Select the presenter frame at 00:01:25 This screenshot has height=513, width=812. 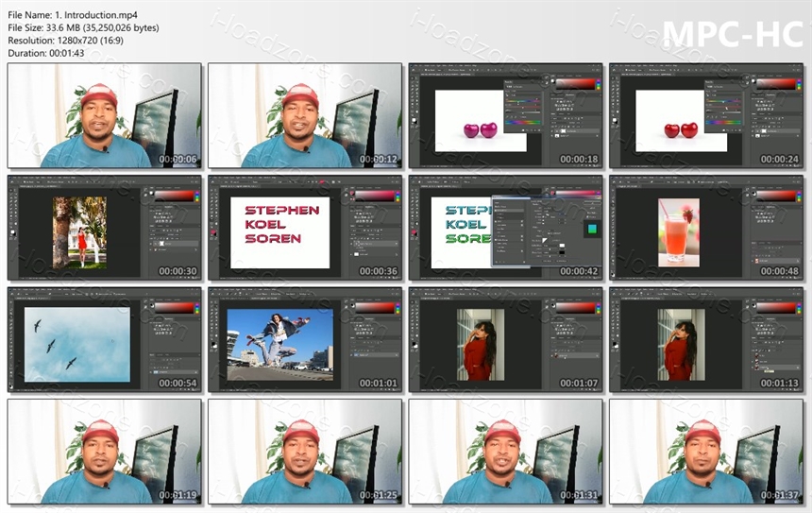pyautogui.click(x=305, y=452)
